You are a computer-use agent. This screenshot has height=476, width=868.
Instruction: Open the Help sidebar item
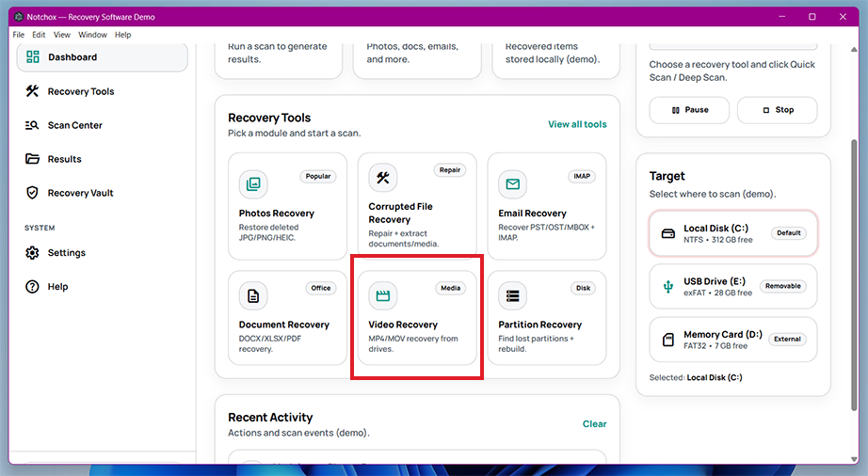[103, 286]
